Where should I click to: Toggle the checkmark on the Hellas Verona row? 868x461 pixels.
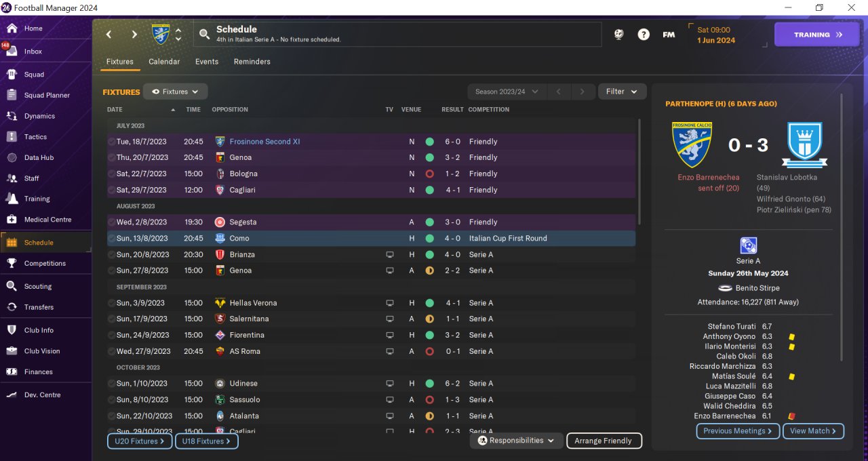tap(111, 303)
